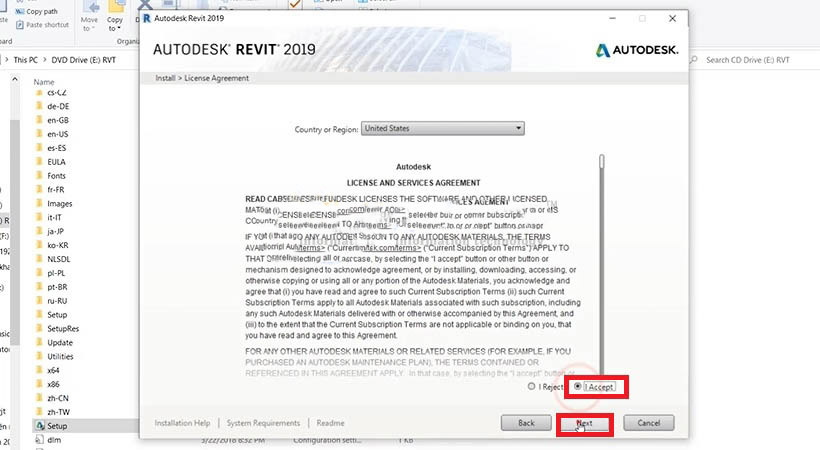Close the Autodesk Revit 2019 window
The width and height of the screenshot is (820, 450).
click(673, 18)
